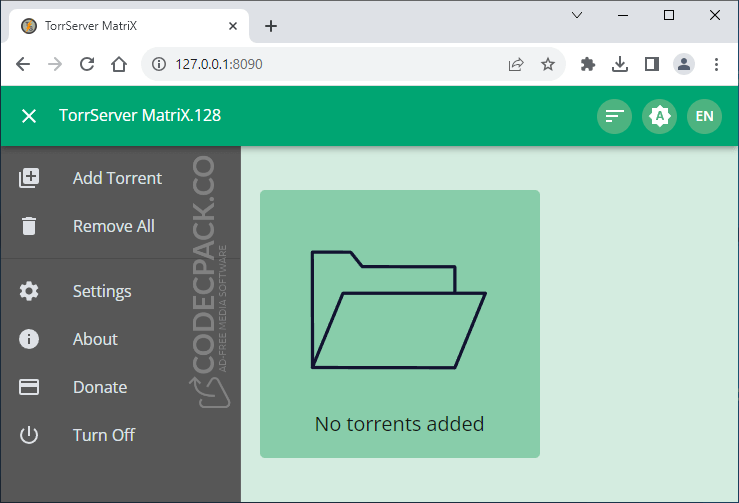Click the Remove All trash icon

(x=29, y=226)
